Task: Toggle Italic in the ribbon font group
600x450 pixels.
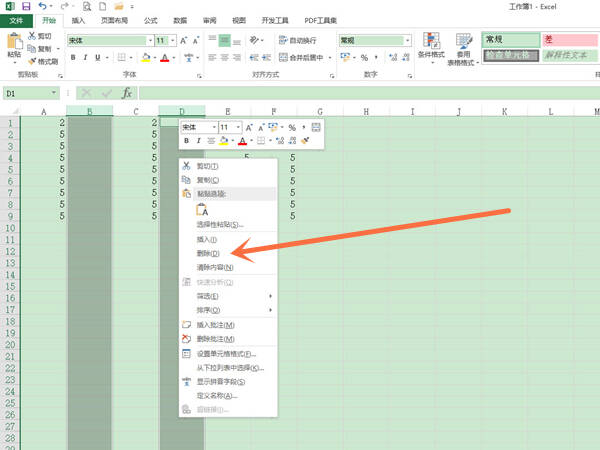Action: 85,57
